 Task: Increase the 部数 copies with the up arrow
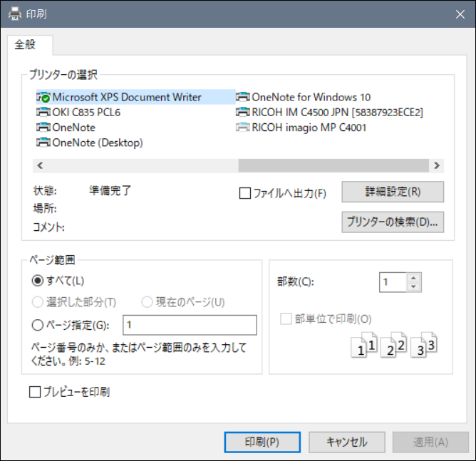[413, 278]
